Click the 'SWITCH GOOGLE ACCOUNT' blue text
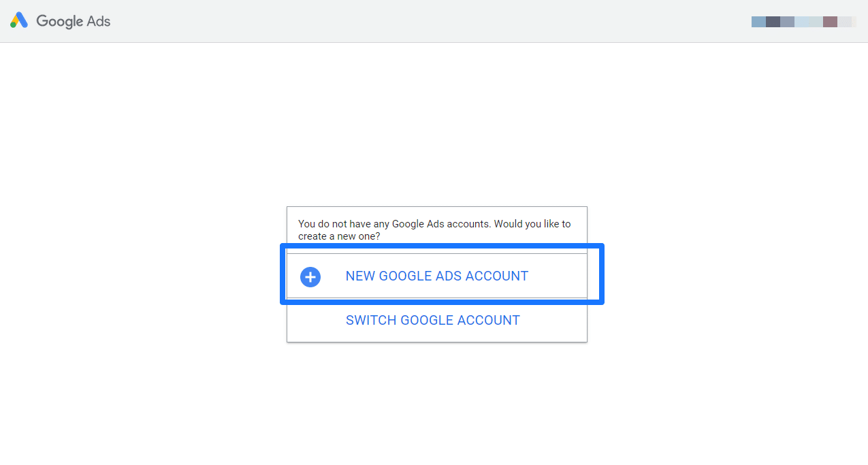Viewport: 868px width, 465px height. point(433,320)
